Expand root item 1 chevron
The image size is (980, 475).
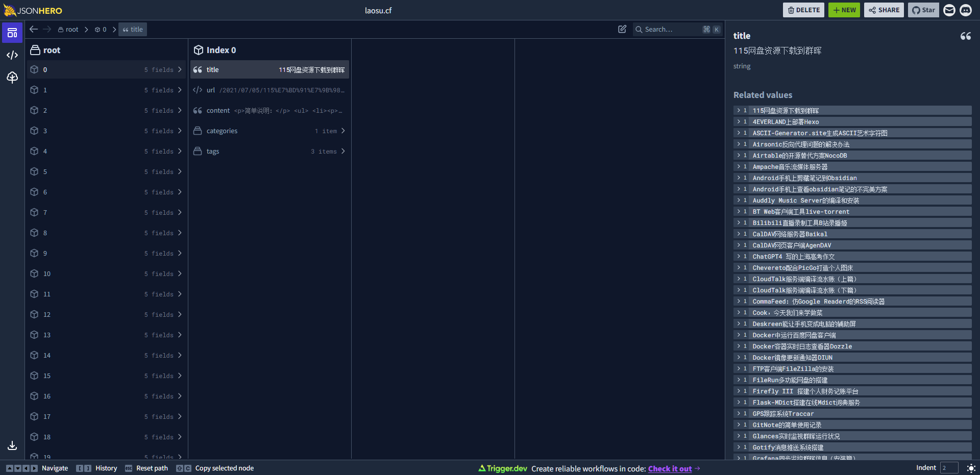(180, 90)
